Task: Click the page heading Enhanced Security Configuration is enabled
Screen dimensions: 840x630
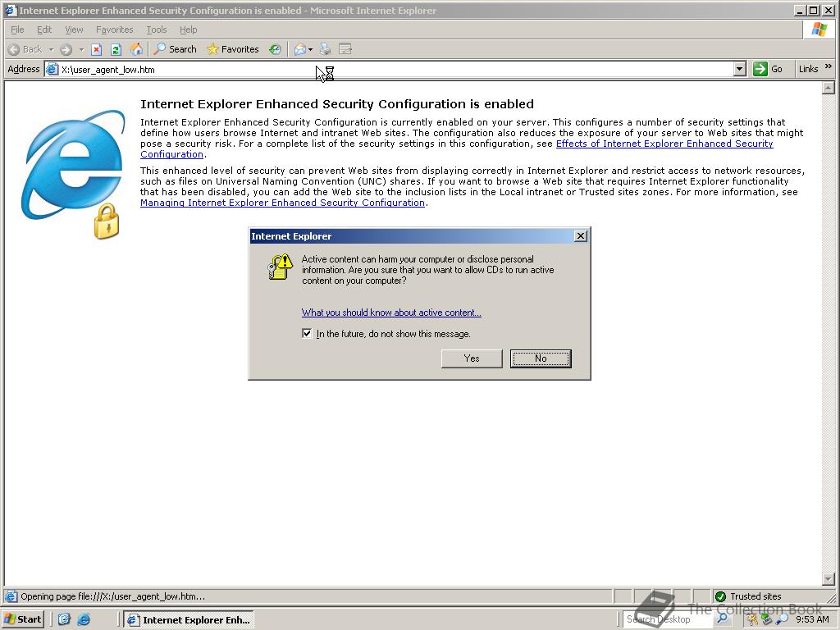Action: pyautogui.click(x=337, y=104)
